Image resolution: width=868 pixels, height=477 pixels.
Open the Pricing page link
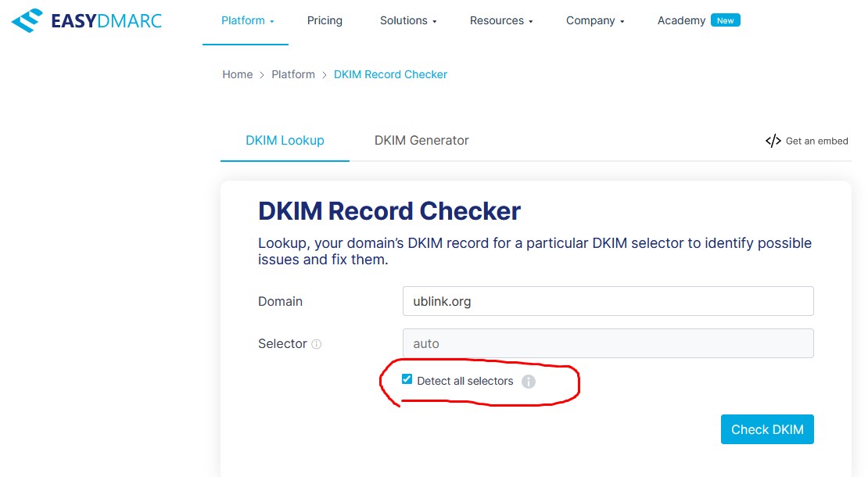point(325,21)
